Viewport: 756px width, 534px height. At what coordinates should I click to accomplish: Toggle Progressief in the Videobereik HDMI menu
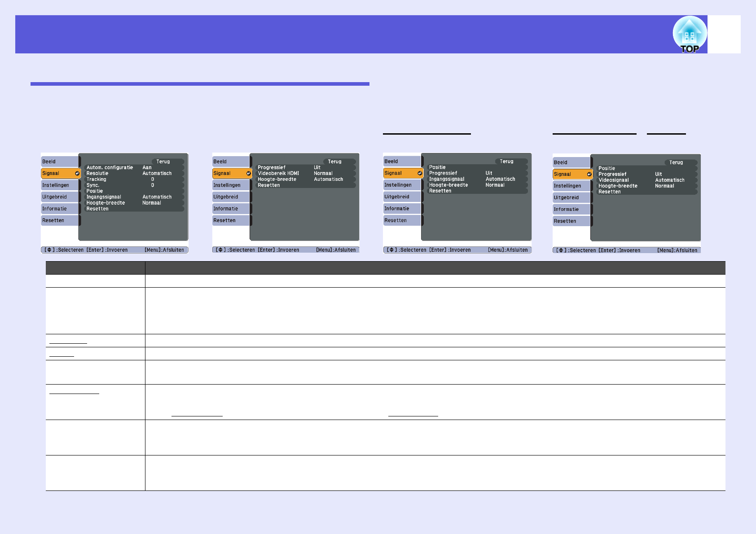304,167
